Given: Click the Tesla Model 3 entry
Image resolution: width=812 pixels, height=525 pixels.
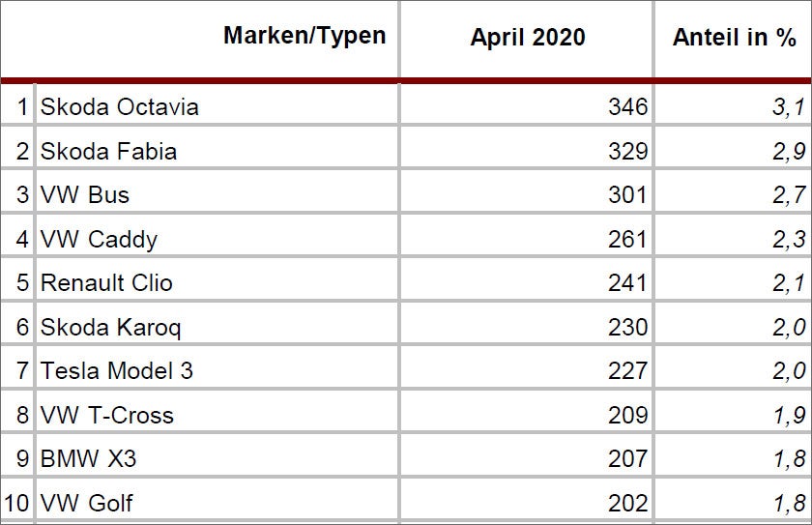Looking at the screenshot, I should click(116, 370).
